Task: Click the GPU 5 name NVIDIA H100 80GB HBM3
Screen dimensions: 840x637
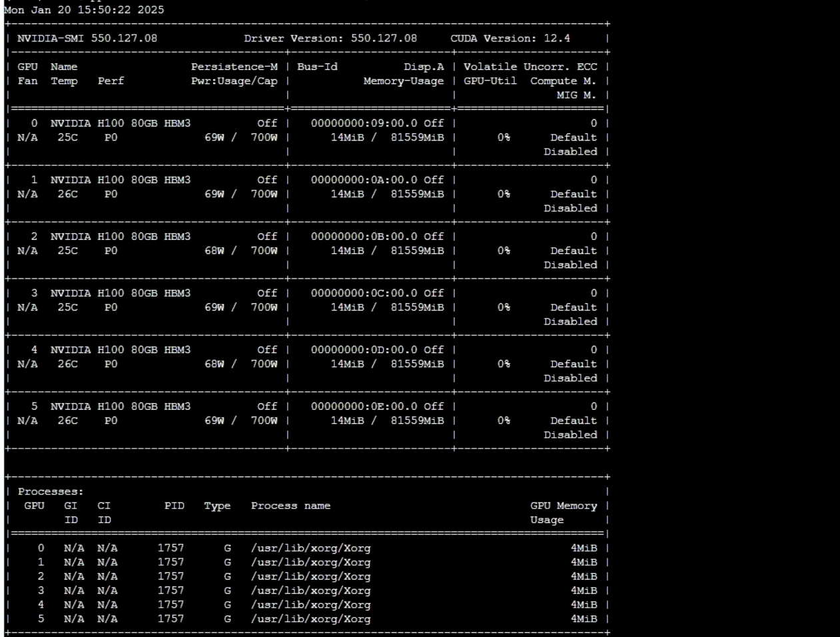Action: 121,406
